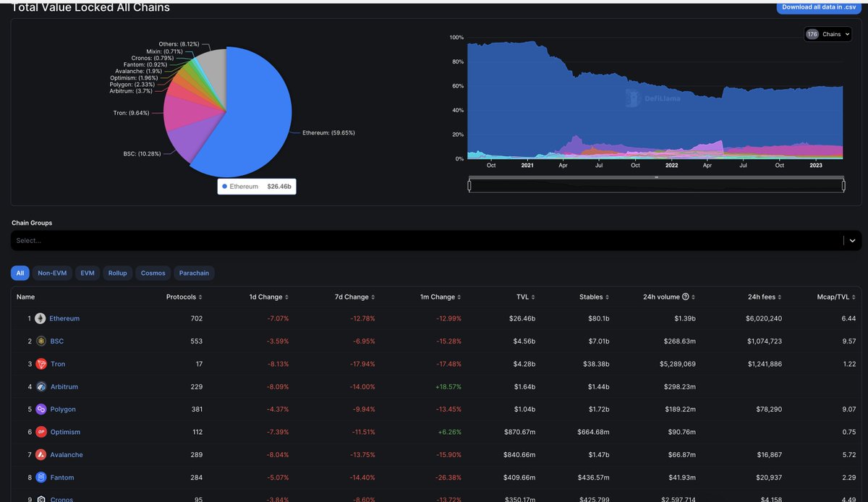Select the EVM filter tab
868x502 pixels.
pos(88,273)
